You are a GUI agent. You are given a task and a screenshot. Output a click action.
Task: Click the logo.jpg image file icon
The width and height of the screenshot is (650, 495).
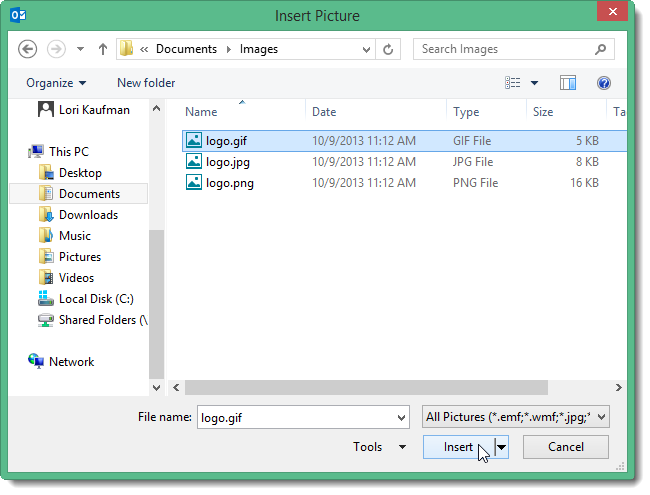[194, 161]
